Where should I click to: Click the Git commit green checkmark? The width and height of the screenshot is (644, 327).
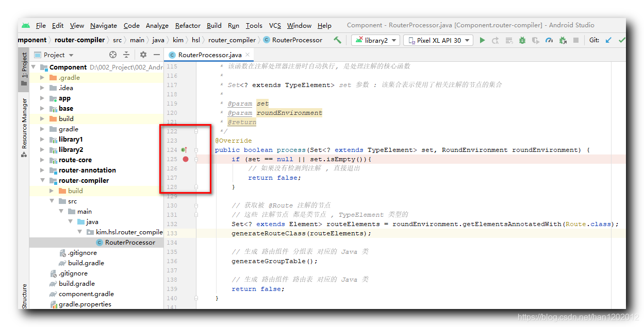click(x=622, y=40)
